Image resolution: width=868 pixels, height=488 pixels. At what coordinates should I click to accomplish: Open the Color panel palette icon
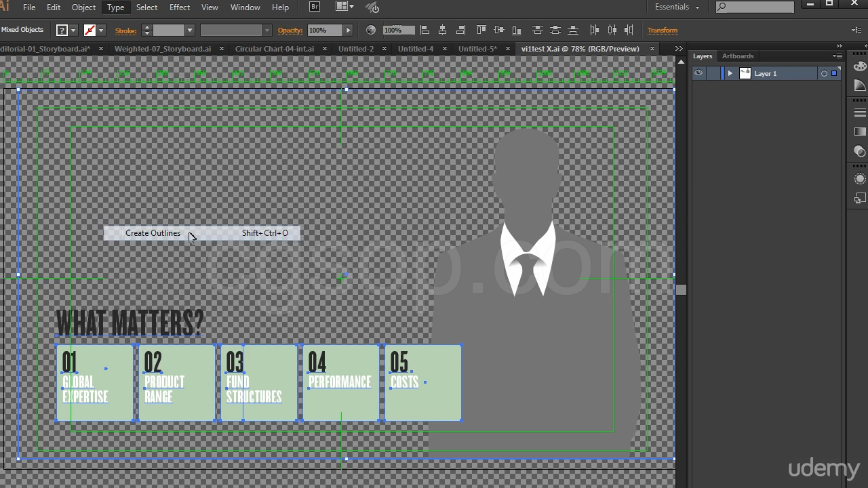coord(860,66)
